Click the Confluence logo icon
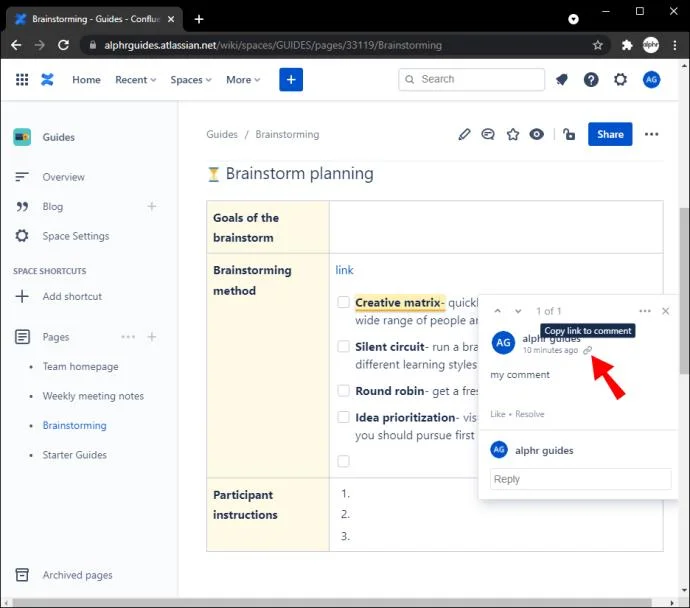Image resolution: width=690 pixels, height=608 pixels. click(x=47, y=80)
